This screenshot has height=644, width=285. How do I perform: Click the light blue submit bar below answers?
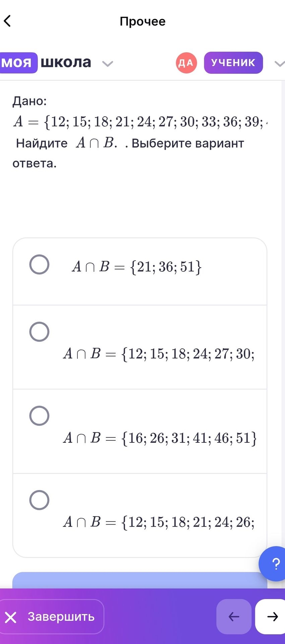[x=140, y=580]
